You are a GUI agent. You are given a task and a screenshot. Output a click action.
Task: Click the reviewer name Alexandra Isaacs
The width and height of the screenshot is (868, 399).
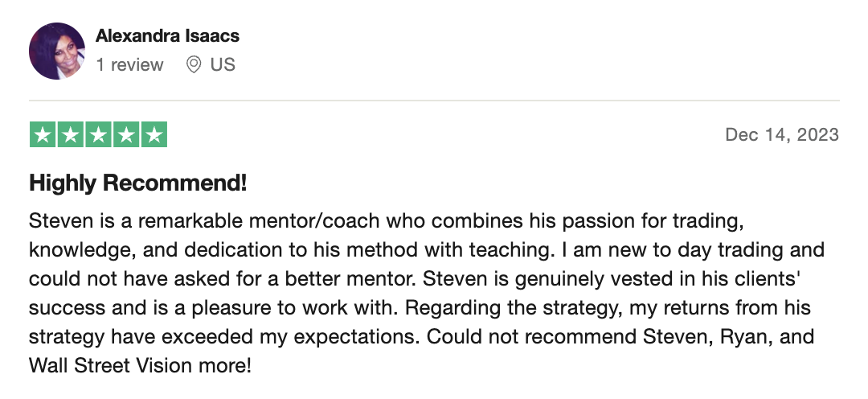point(167,36)
